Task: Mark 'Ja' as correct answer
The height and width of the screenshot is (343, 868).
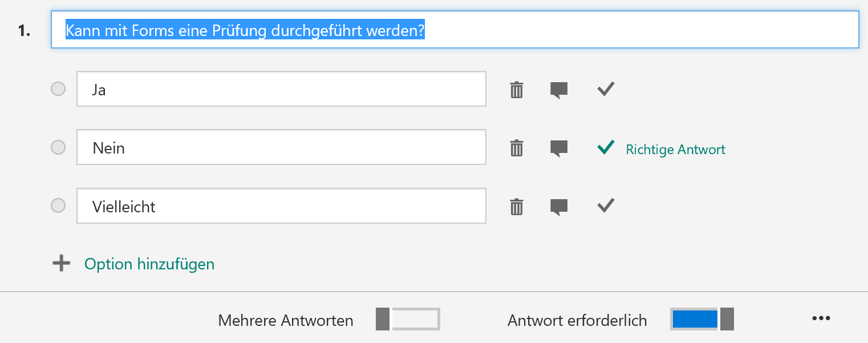Action: tap(606, 88)
